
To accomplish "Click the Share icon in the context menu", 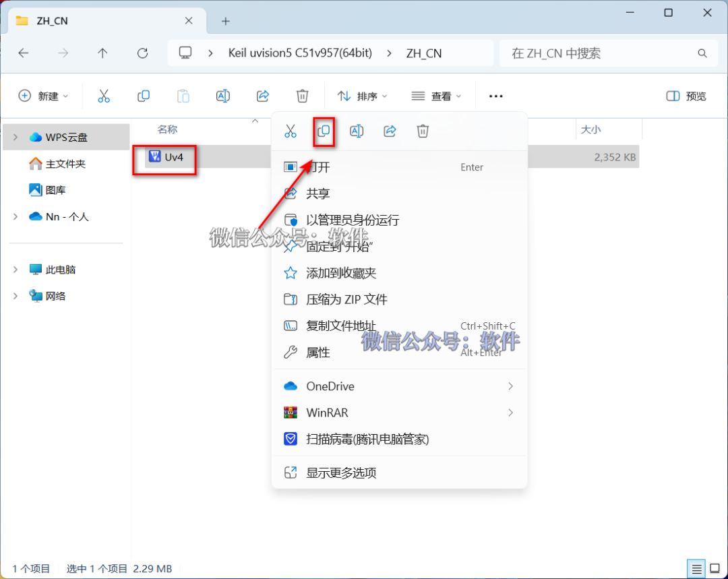I will (x=390, y=131).
